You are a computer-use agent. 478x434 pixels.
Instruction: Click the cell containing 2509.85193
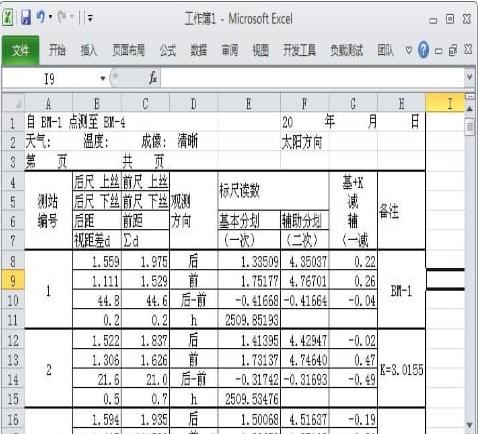(x=249, y=320)
